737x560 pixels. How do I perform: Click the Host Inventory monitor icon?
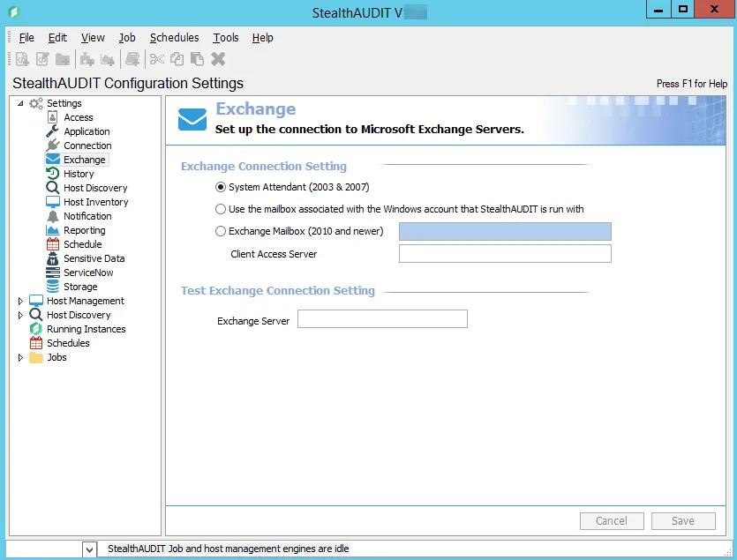53,202
